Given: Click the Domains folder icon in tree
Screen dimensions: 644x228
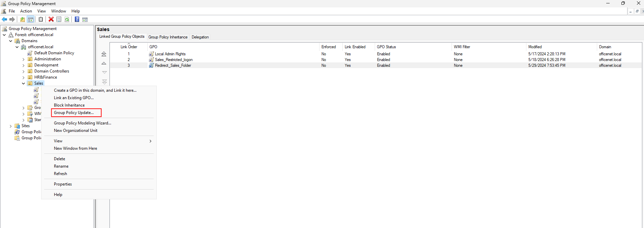Looking at the screenshot, I should coord(17,41).
